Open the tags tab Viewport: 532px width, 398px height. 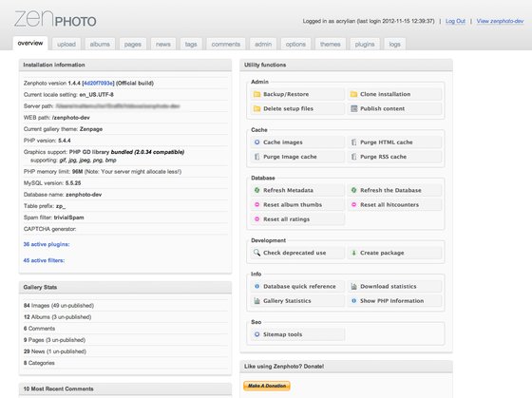tap(191, 44)
